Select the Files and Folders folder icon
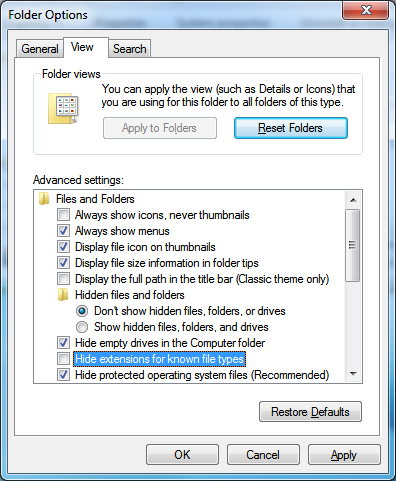Image resolution: width=396 pixels, height=481 pixels. pos(44,199)
